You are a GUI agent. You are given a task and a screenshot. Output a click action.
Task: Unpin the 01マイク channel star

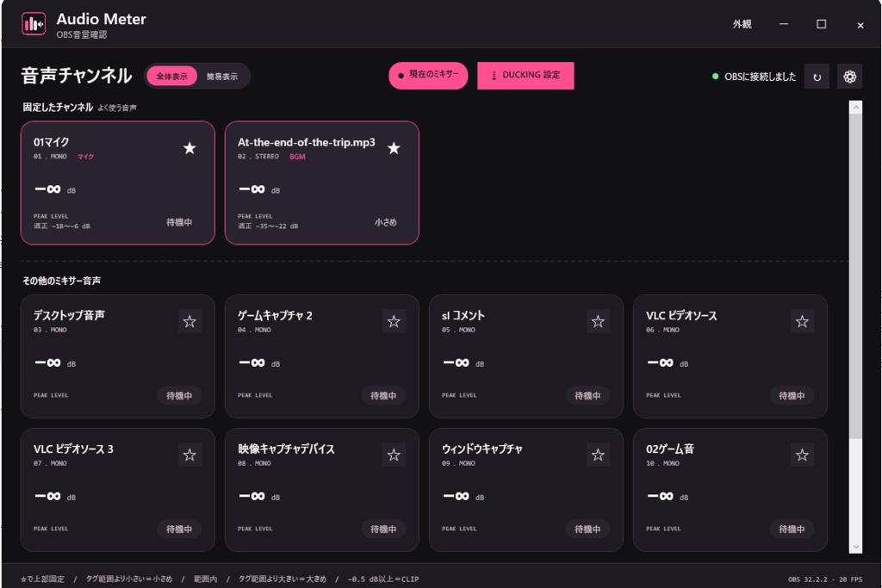coord(189,148)
